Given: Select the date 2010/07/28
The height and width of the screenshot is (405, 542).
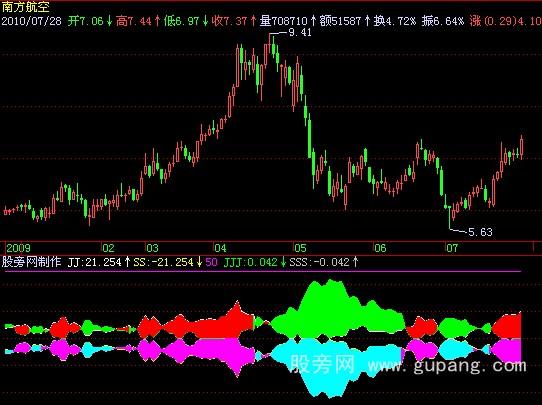Looking at the screenshot, I should click(31, 21).
